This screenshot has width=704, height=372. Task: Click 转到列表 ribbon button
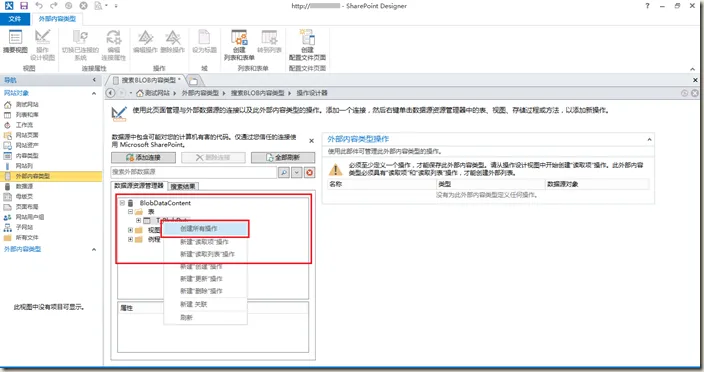(x=269, y=42)
